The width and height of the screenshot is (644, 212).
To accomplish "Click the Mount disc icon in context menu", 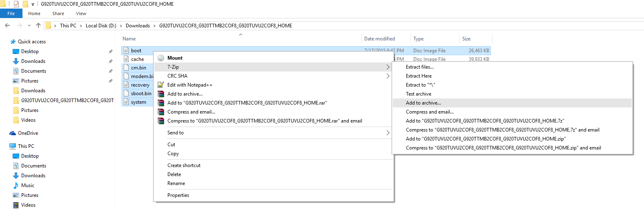I will click(x=161, y=58).
